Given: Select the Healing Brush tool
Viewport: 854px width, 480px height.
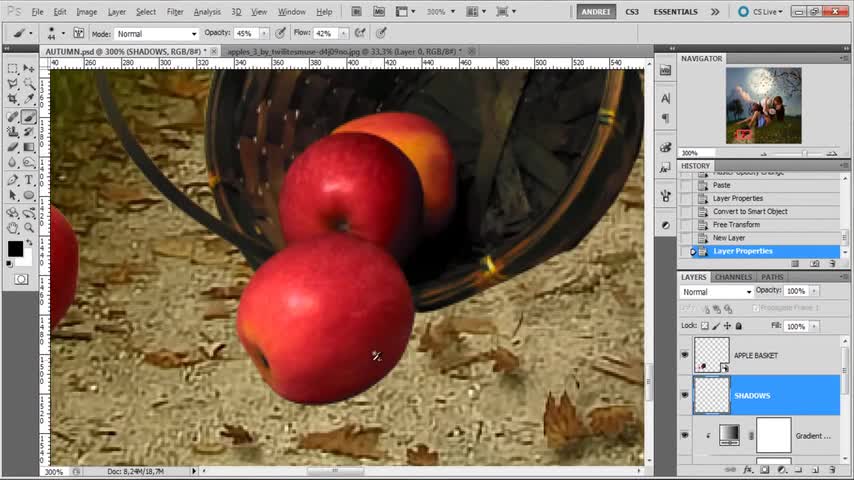Looking at the screenshot, I should click(13, 117).
